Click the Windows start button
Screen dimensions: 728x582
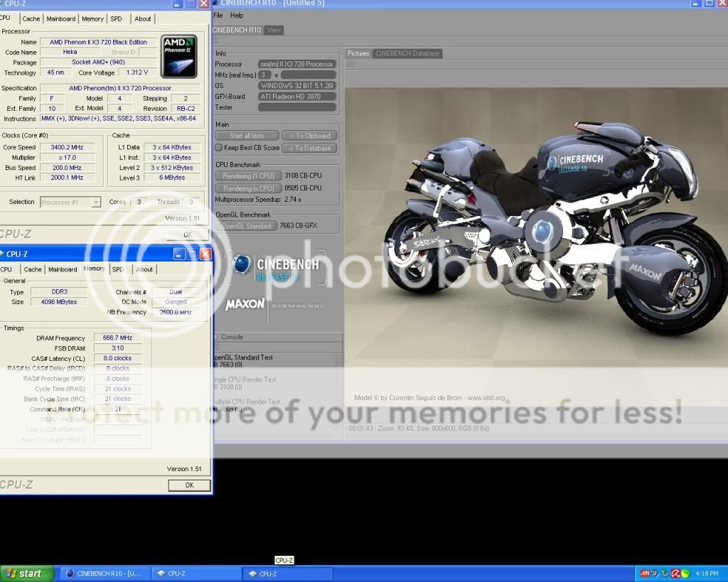[x=27, y=573]
